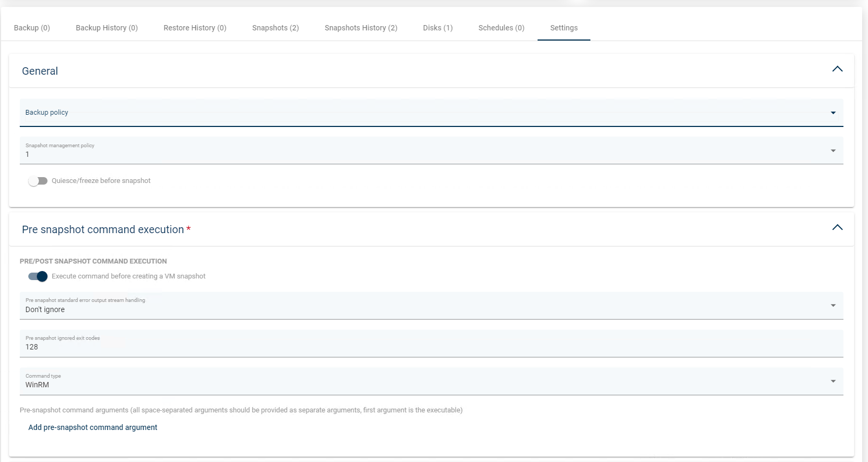Click the General section heading
This screenshot has height=462, width=868.
coord(40,71)
